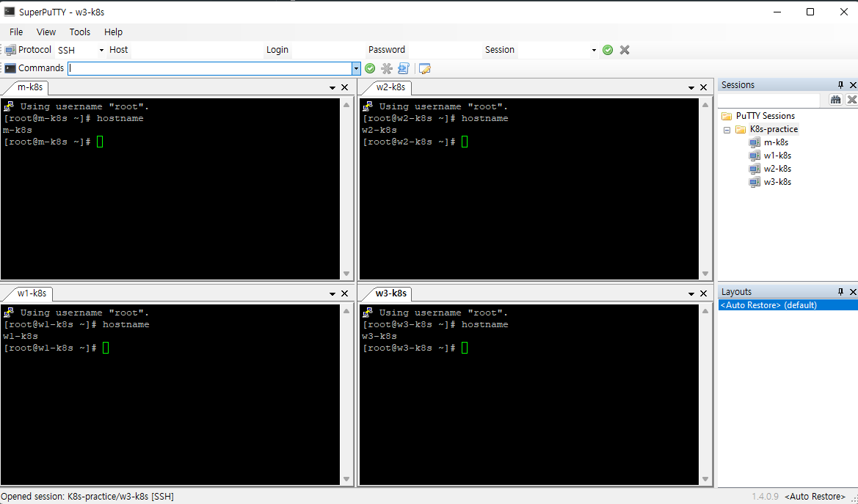Click the PuTTY key icon in w1-k8s terminal

click(9, 313)
